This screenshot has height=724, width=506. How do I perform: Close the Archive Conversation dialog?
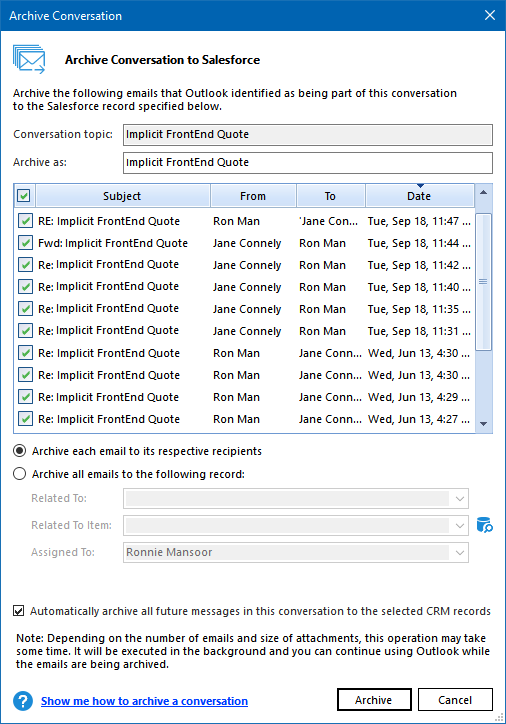490,15
